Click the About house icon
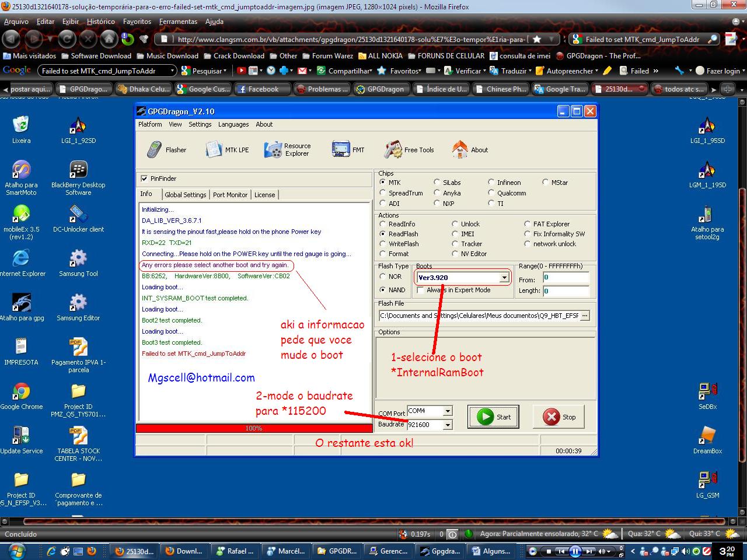 pyautogui.click(x=460, y=149)
